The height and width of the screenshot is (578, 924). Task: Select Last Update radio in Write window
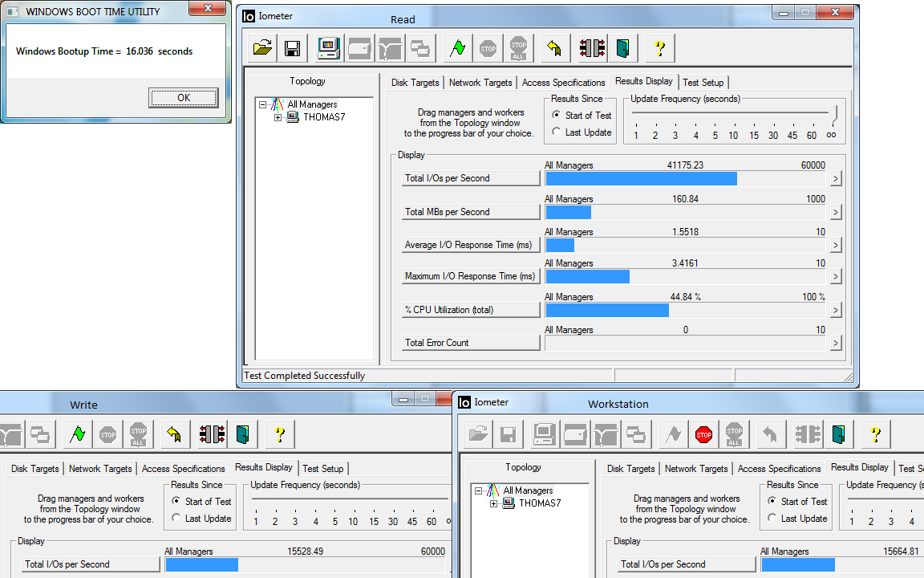pos(176,518)
